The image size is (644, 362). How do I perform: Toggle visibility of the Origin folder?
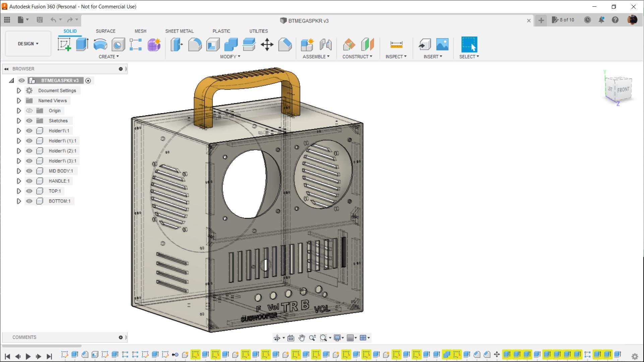[29, 111]
